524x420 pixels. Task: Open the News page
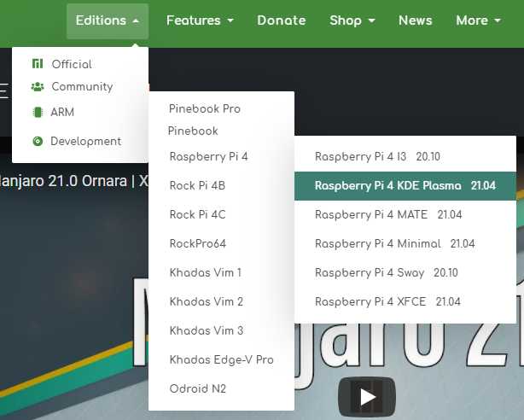(x=415, y=20)
